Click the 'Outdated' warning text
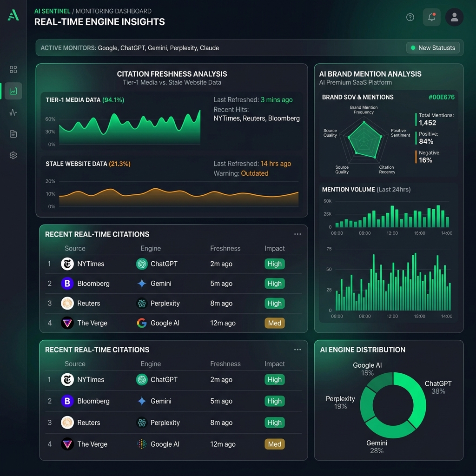 click(x=254, y=173)
